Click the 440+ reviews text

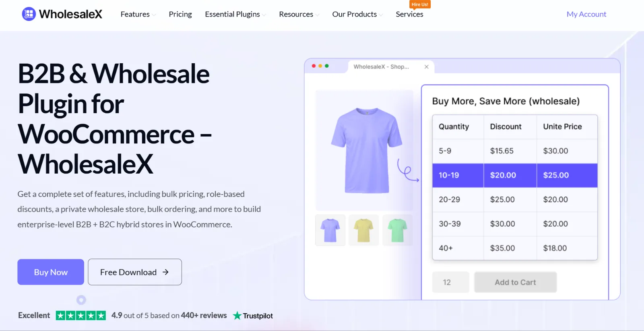[204, 315]
